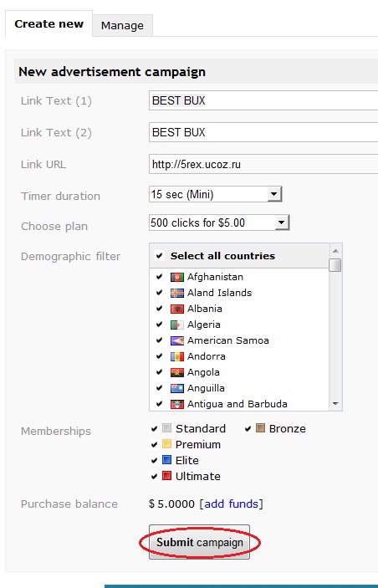378x588 pixels.
Task: Expand the Choose plan dropdown
Action: click(219, 222)
